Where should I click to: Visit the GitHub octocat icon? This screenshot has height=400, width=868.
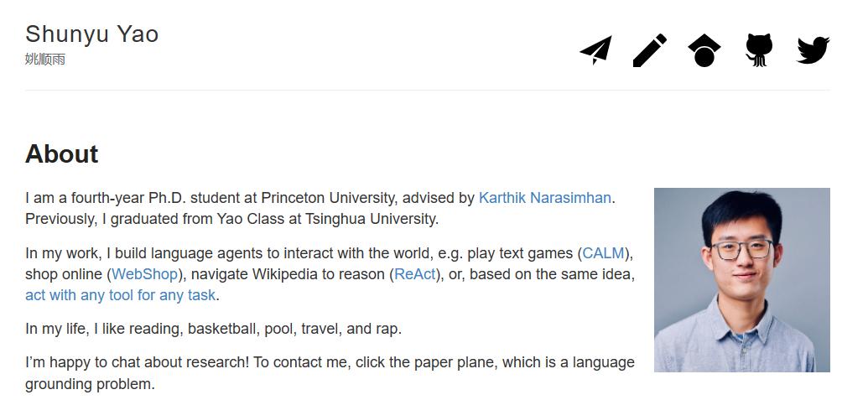tap(758, 50)
